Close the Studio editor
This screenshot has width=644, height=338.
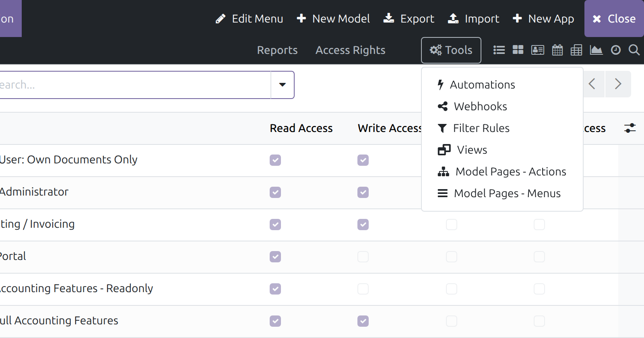click(614, 19)
